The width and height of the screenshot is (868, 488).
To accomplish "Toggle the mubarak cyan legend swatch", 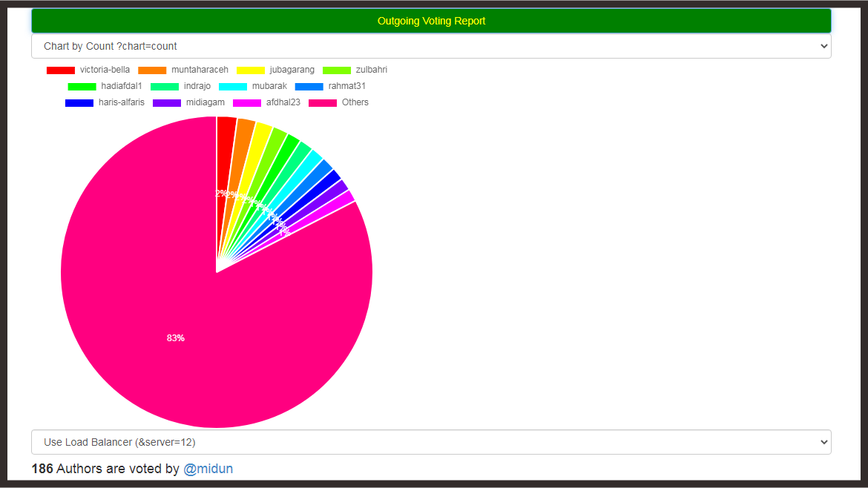I will pyautogui.click(x=233, y=86).
